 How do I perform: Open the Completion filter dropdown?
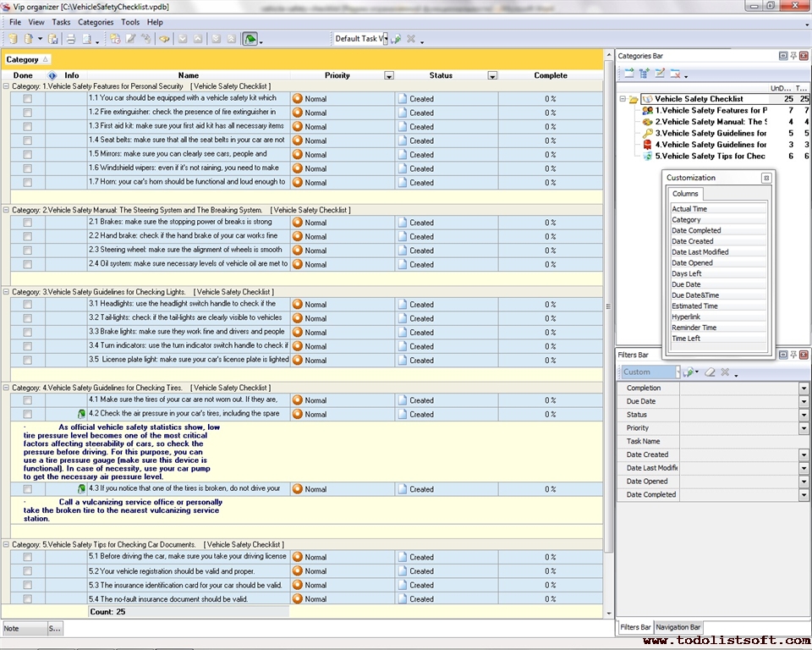tap(804, 388)
